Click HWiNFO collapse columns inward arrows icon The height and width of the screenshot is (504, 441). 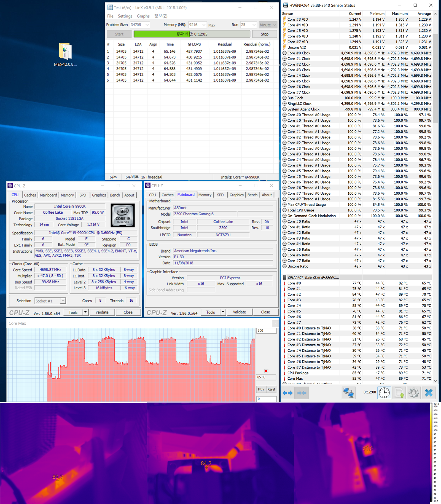(302, 393)
